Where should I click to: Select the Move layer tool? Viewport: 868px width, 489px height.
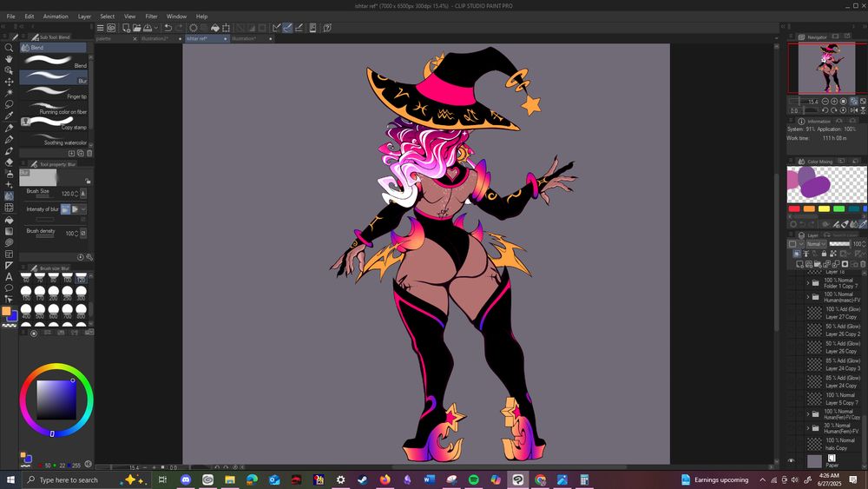(9, 82)
